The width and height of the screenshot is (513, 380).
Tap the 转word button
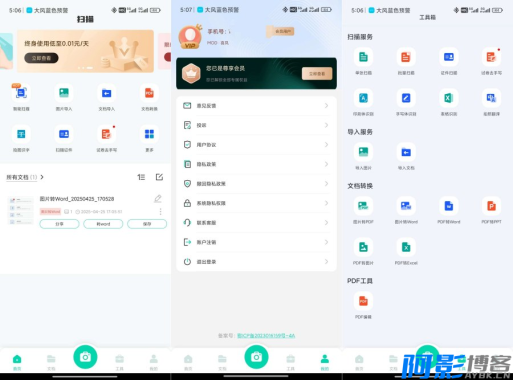(x=103, y=224)
